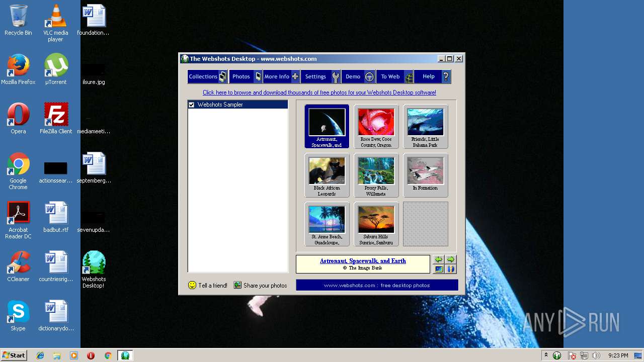Viewport: 644px width, 362px height.
Task: Select the Rose Dew, Coos County thumbnail
Action: (x=376, y=126)
